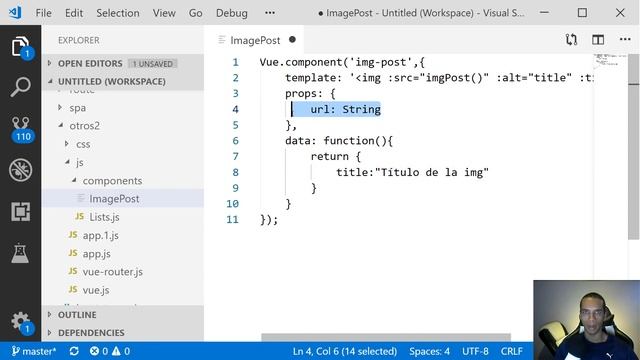Open the View menu
This screenshot has width=640, height=360.
pyautogui.click(x=164, y=13)
